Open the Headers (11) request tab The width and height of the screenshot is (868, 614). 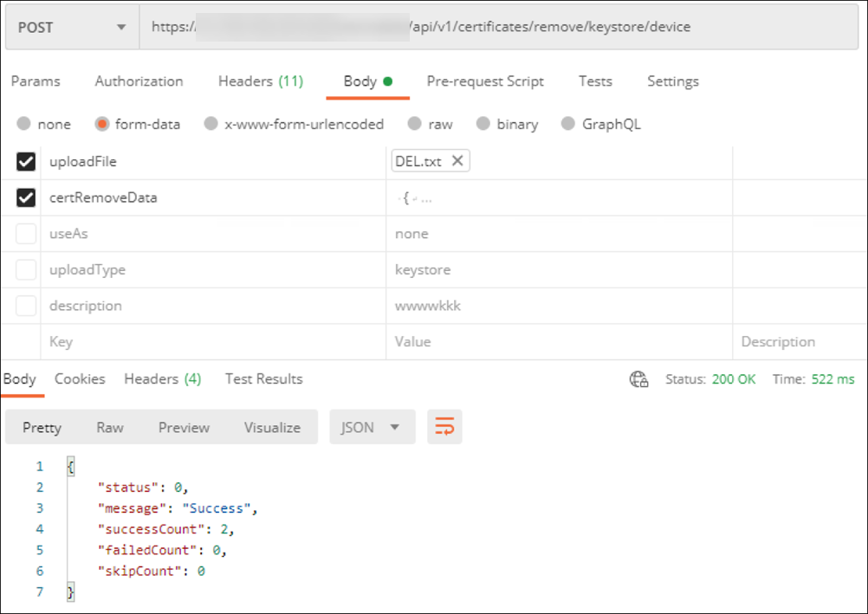tap(260, 81)
